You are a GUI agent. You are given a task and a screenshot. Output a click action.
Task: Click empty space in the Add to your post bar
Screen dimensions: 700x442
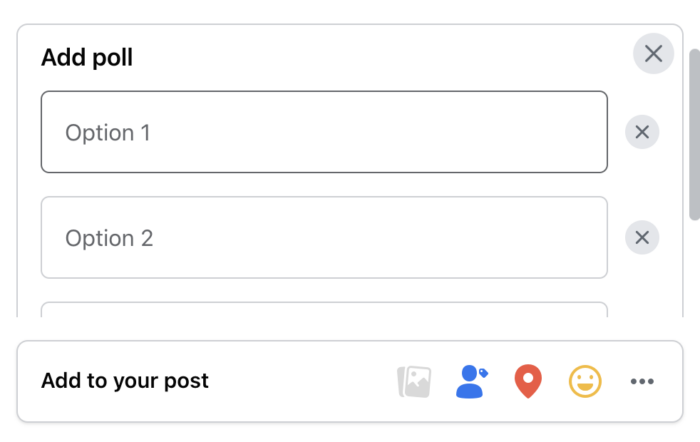click(x=300, y=381)
